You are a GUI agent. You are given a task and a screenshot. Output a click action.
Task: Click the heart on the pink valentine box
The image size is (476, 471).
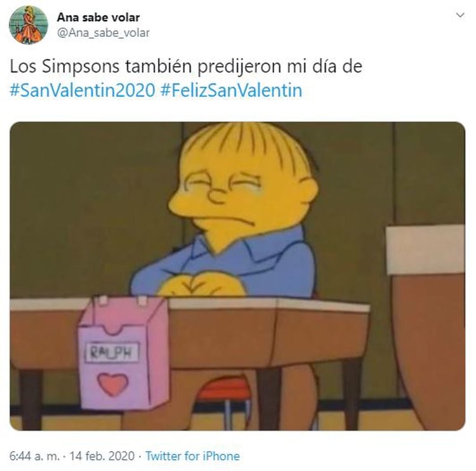click(x=112, y=385)
